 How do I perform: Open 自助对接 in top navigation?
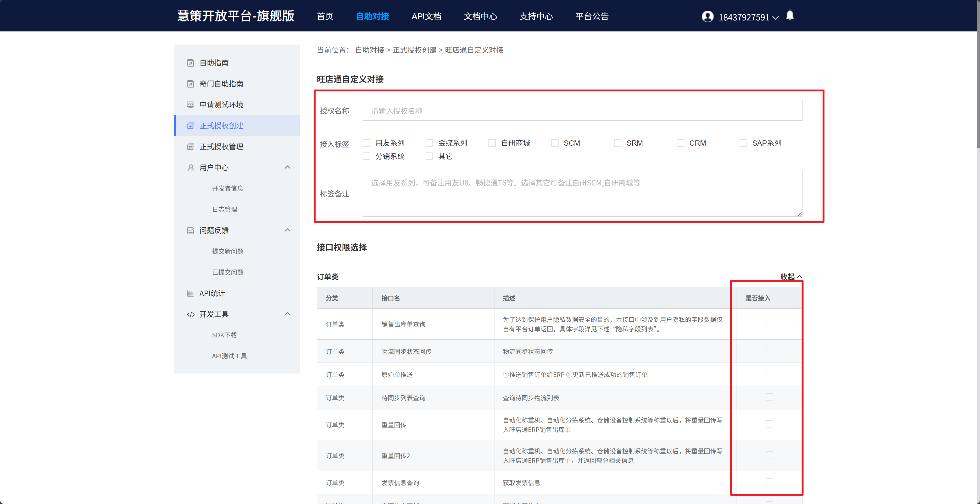[x=372, y=16]
